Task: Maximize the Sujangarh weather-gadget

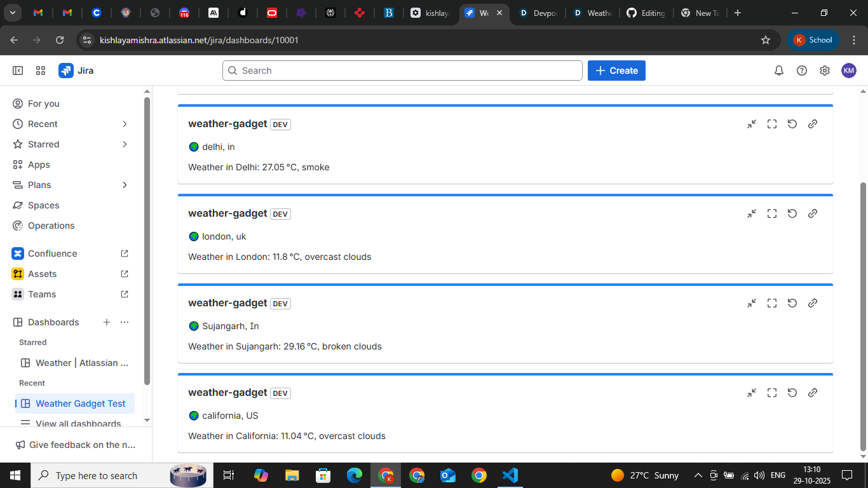Action: point(772,303)
